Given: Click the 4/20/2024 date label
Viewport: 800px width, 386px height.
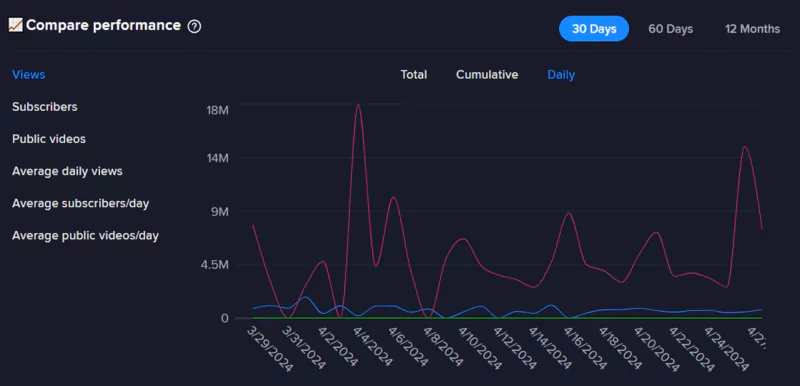Looking at the screenshot, I should [x=657, y=348].
